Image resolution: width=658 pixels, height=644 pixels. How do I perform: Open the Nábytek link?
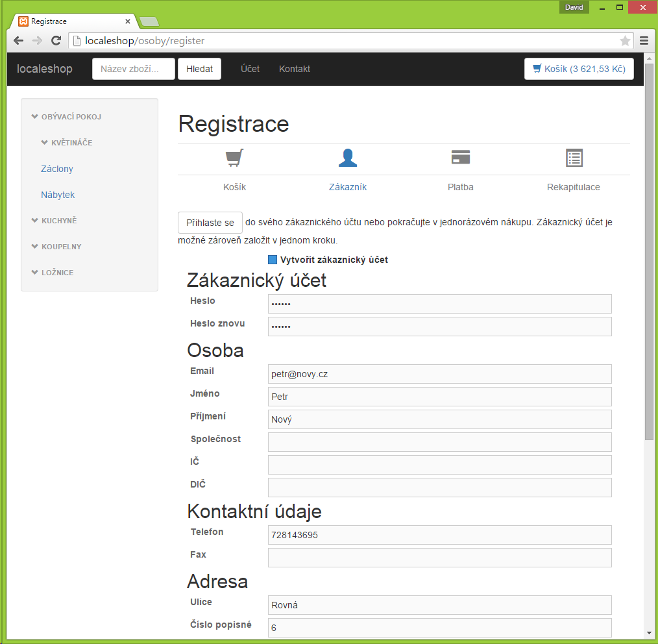coord(58,195)
